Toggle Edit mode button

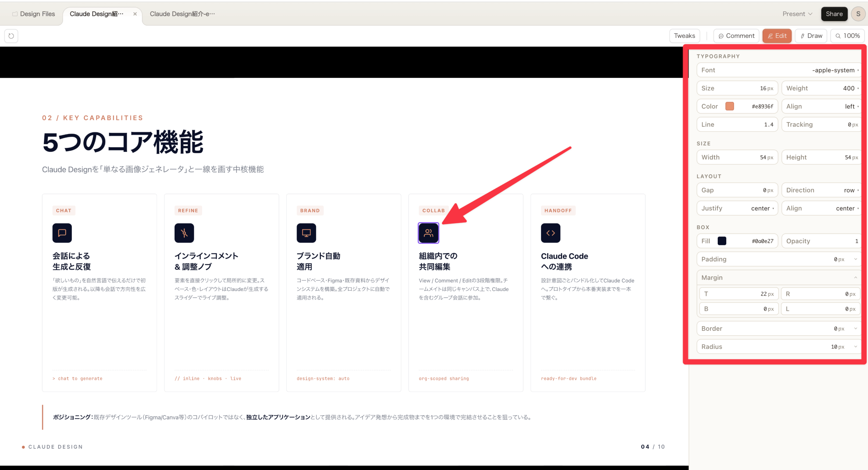(777, 36)
